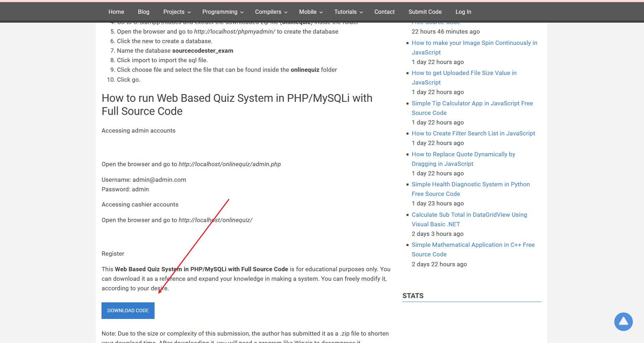Viewport: 644px width, 343px height.
Task: Open 'Calculate Sub Total in DataGridView' link
Action: [469, 219]
